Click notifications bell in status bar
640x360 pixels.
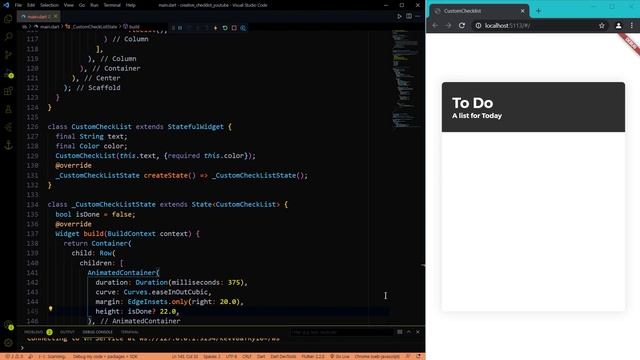coord(418,356)
